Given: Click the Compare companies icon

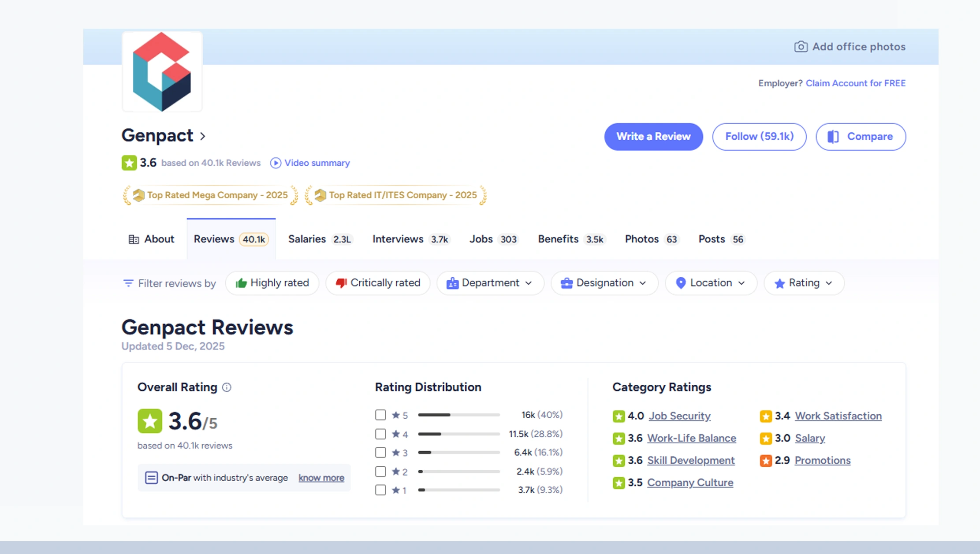Looking at the screenshot, I should pyautogui.click(x=833, y=137).
